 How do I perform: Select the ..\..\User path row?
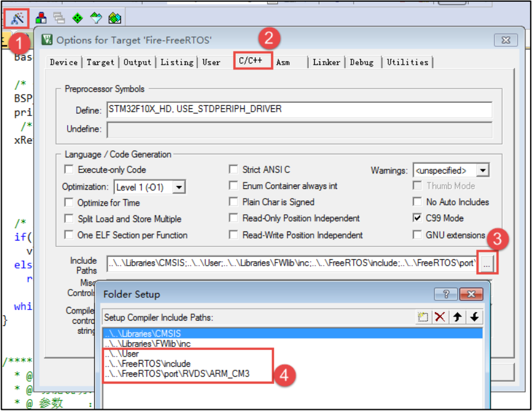[293, 354]
